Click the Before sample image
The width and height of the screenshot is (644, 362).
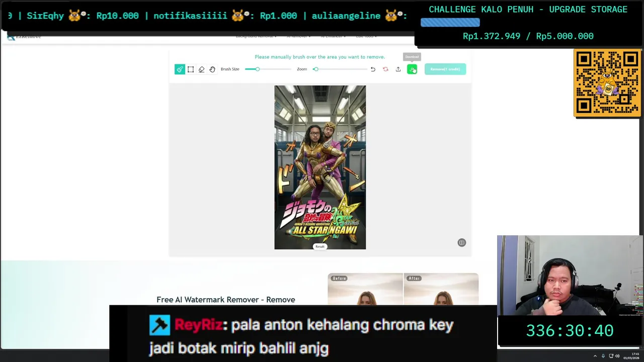(x=365, y=289)
